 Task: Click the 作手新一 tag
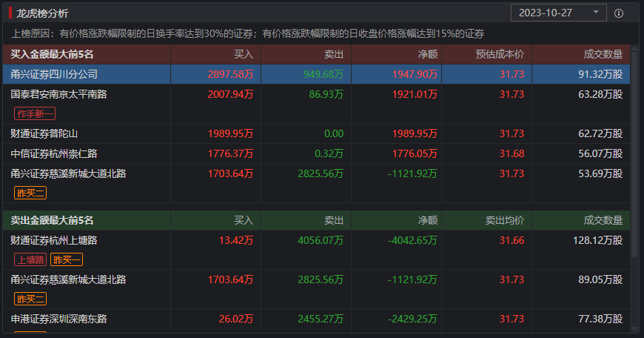coord(35,113)
